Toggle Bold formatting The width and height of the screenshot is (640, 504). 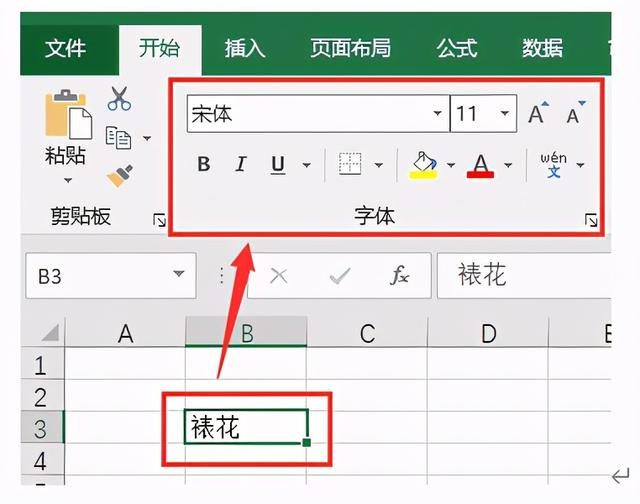coord(204,164)
